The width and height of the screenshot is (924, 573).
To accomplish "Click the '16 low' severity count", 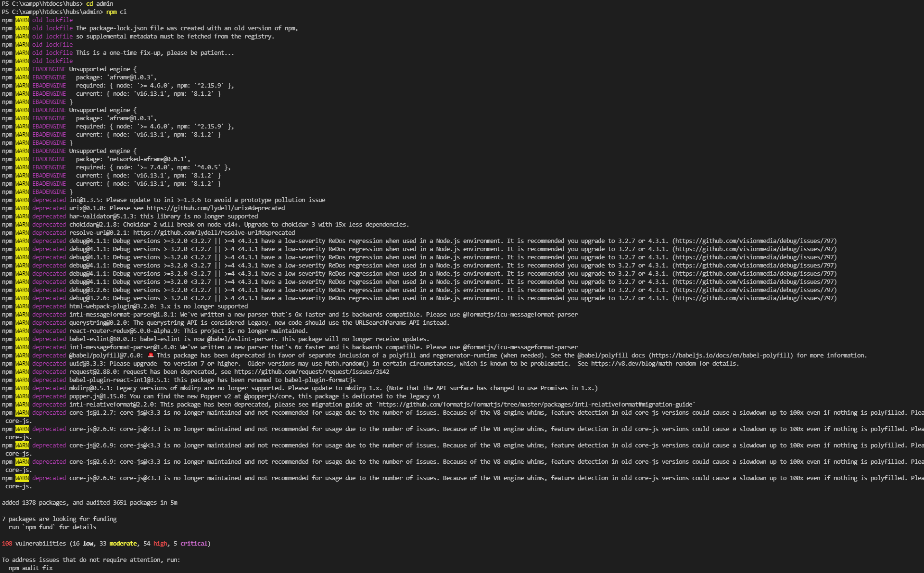I will click(83, 544).
